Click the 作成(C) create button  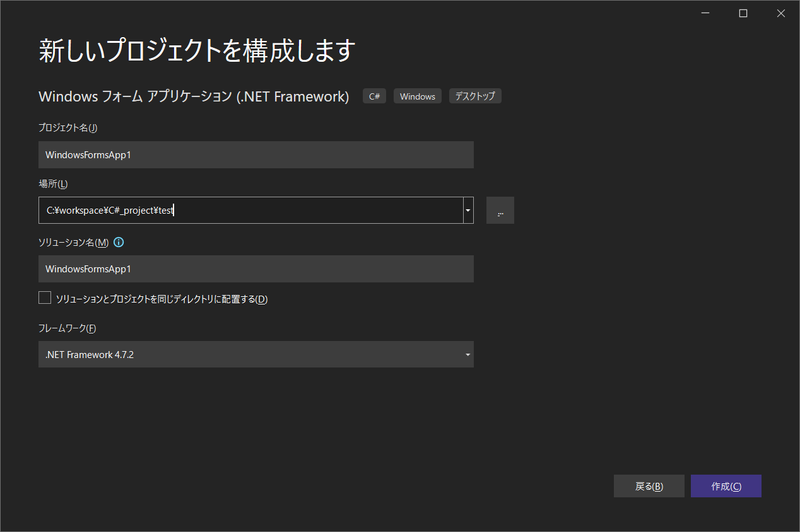(x=726, y=486)
